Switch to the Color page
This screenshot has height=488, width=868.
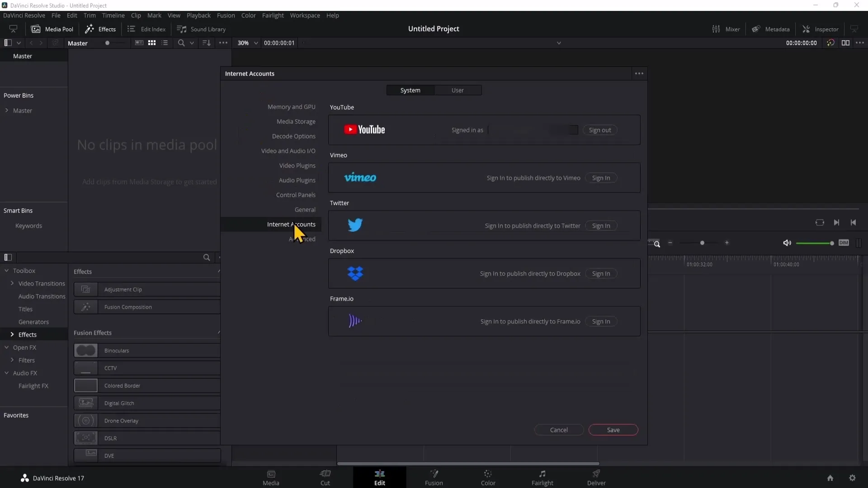(x=488, y=478)
